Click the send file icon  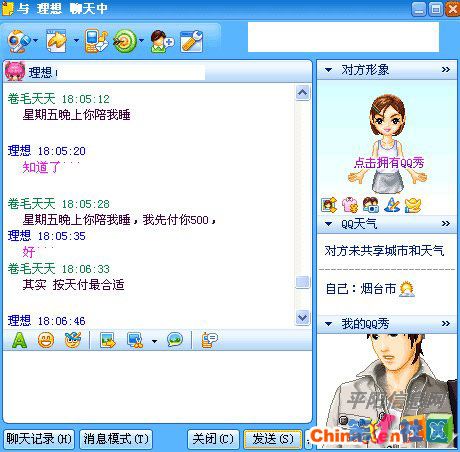pos(56,41)
